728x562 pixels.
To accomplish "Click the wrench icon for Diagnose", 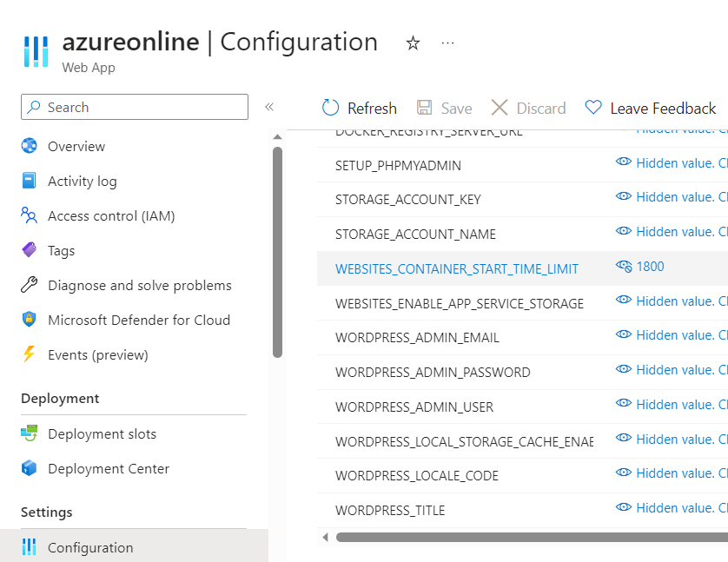I will [29, 285].
